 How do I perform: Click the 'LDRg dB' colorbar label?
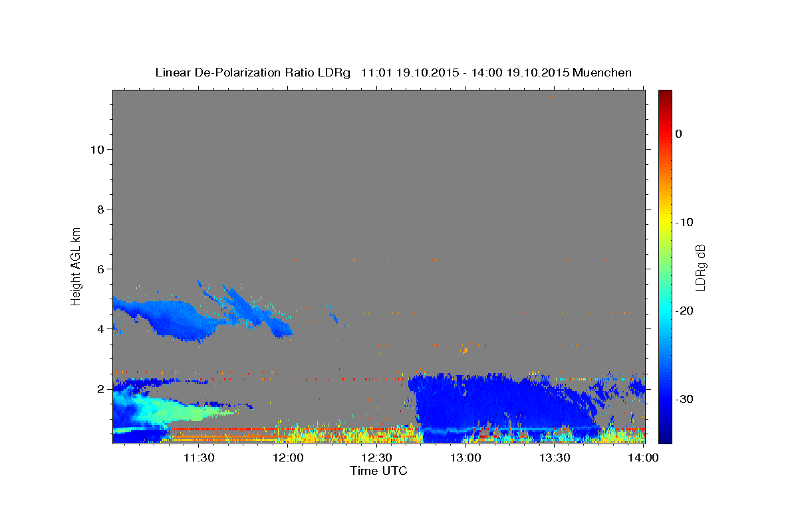pyautogui.click(x=700, y=267)
